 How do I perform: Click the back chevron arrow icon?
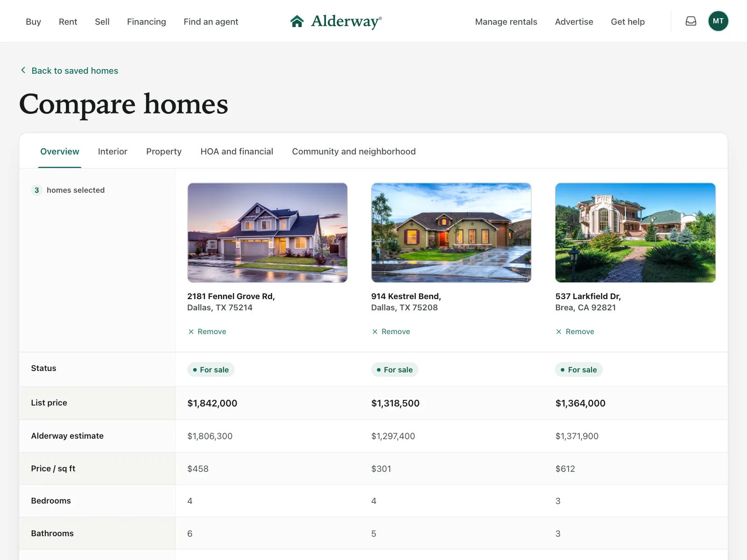pos(23,70)
